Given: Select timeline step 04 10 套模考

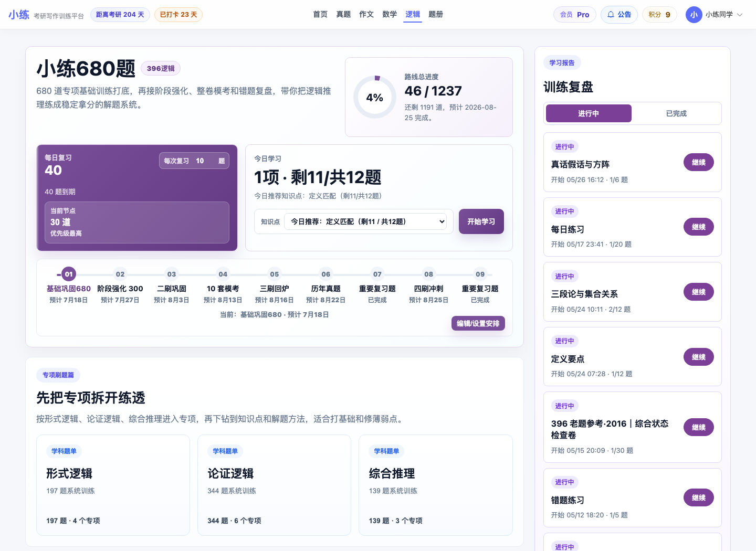Looking at the screenshot, I should click(x=223, y=286).
